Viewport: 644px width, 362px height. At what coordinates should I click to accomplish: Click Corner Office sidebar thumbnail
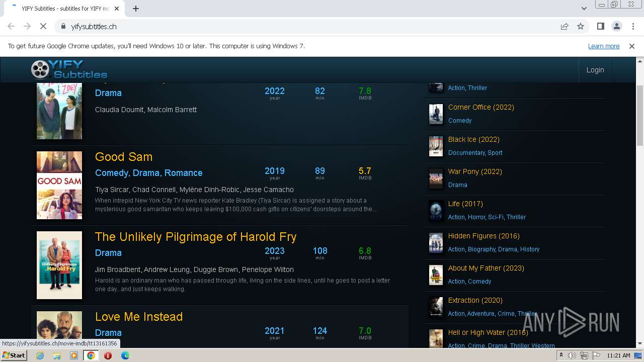click(436, 114)
